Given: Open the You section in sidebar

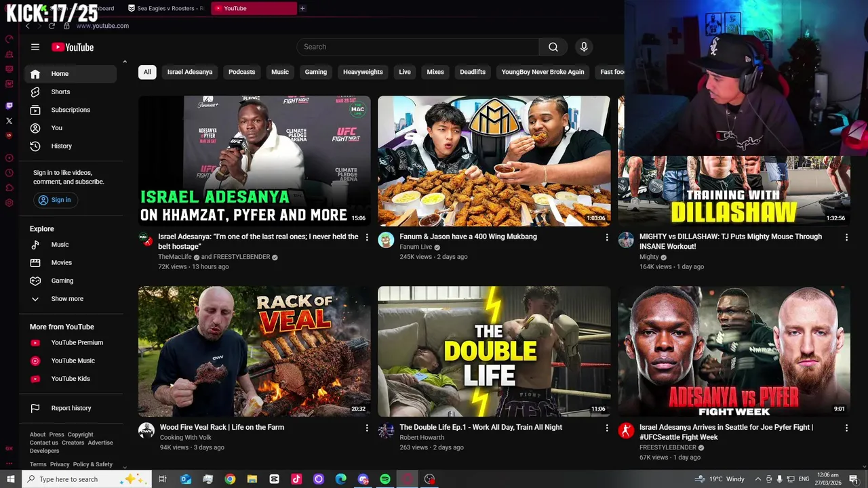Looking at the screenshot, I should [71, 127].
